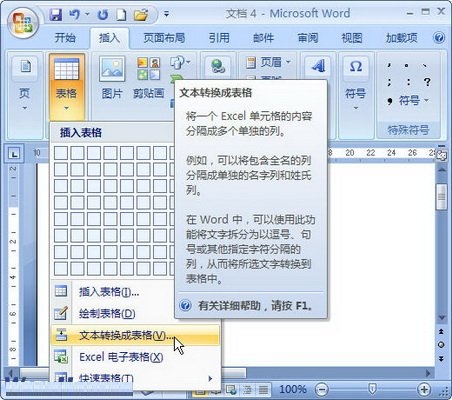Screen dimensions: 452x400
Task: Open the 视图 tab
Action: coord(352,38)
